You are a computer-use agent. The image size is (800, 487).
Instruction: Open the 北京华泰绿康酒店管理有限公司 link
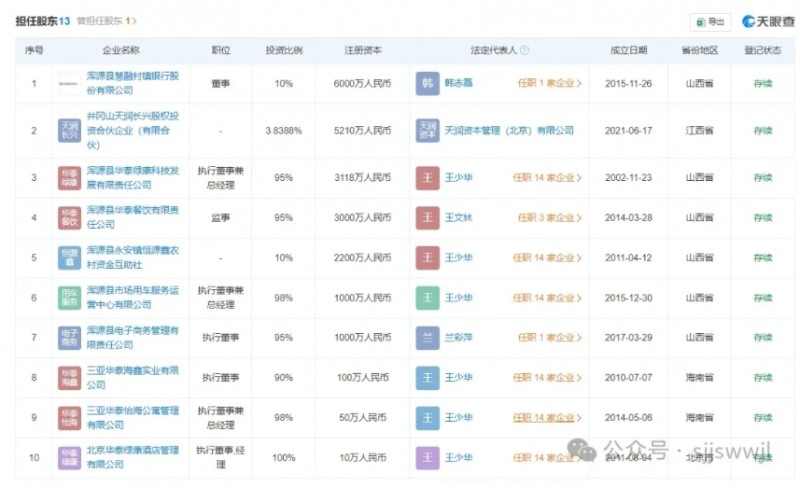pos(133,457)
